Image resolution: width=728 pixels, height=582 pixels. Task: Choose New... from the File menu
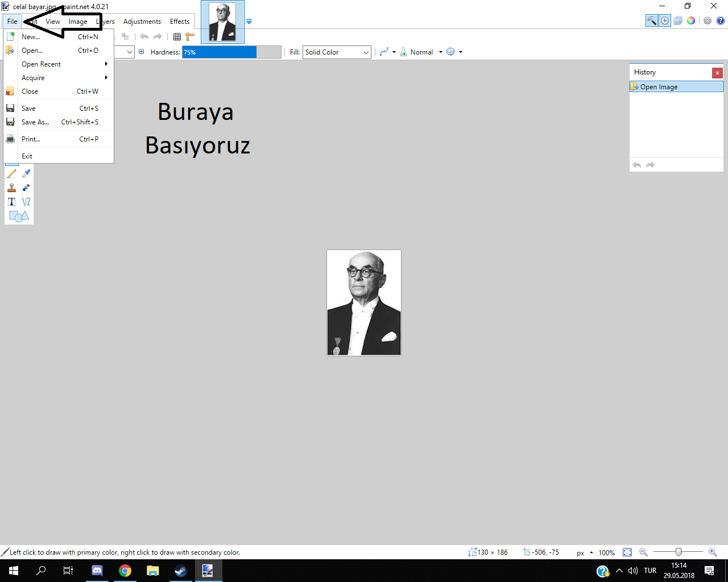coord(59,37)
